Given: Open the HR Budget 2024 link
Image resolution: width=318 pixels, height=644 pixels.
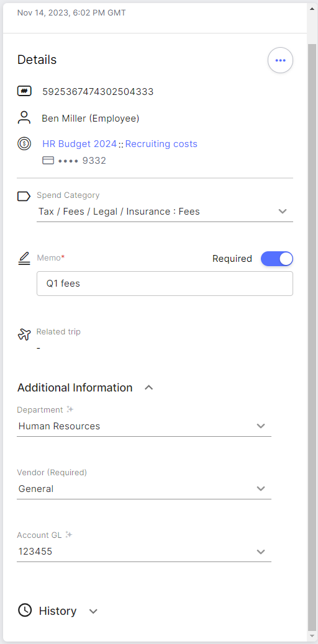Looking at the screenshot, I should point(79,144).
